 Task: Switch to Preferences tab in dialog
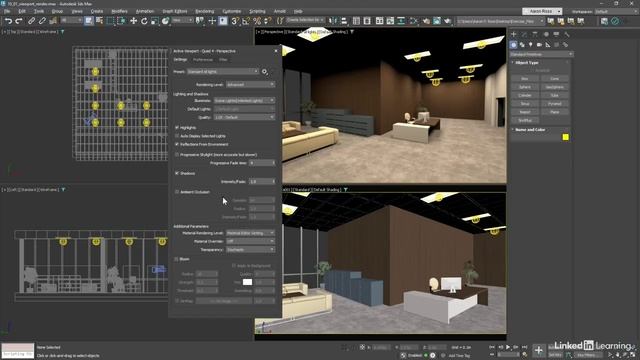coord(203,60)
